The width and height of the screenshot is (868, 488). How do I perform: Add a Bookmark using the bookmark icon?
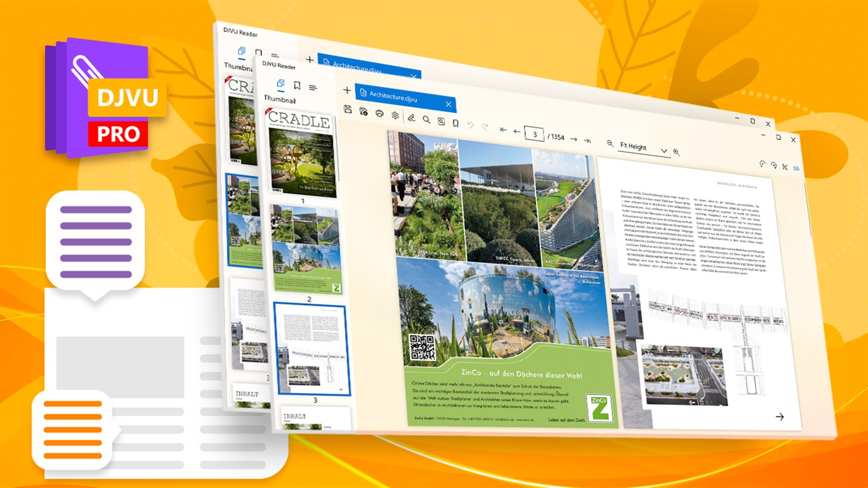pyautogui.click(x=456, y=123)
